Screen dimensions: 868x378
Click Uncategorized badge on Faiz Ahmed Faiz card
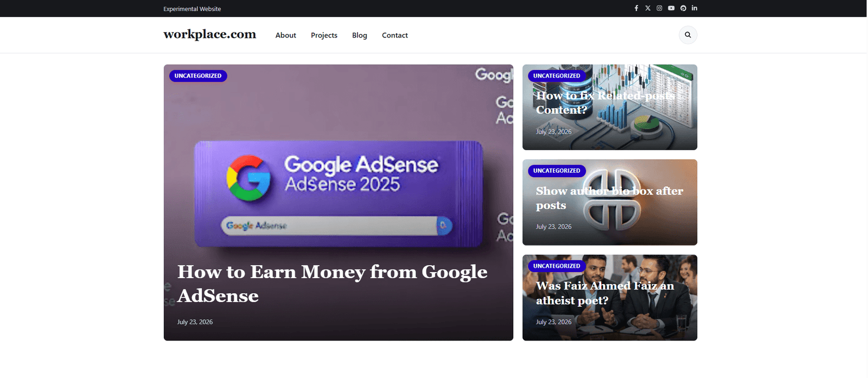(557, 266)
